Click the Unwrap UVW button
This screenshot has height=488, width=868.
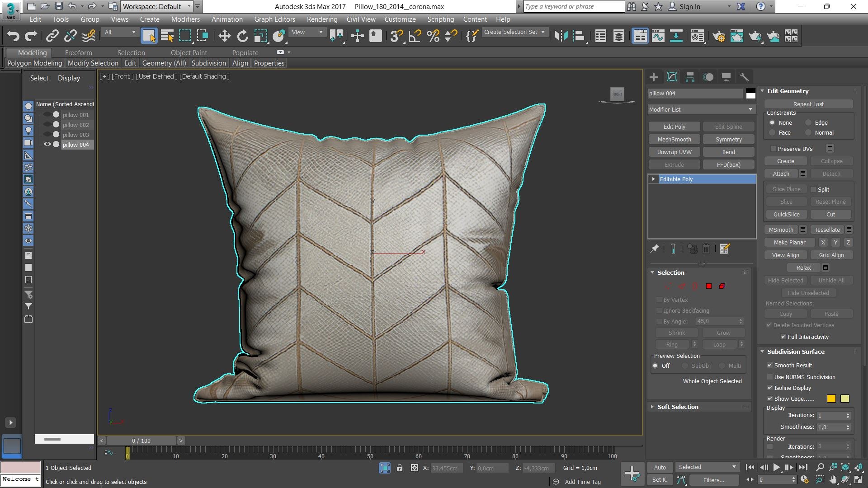click(x=674, y=152)
